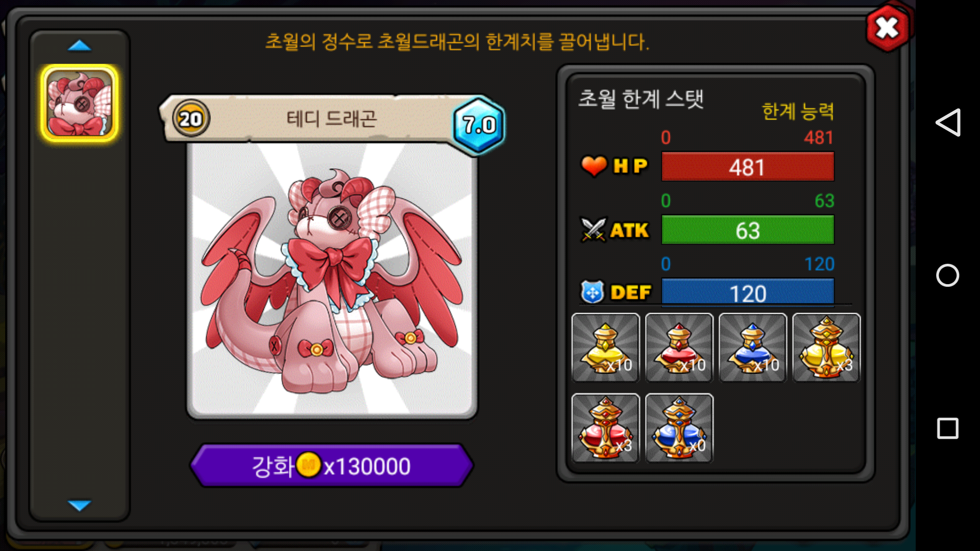Tap the Android home circle button
This screenshot has height=551, width=980.
pyautogui.click(x=948, y=275)
